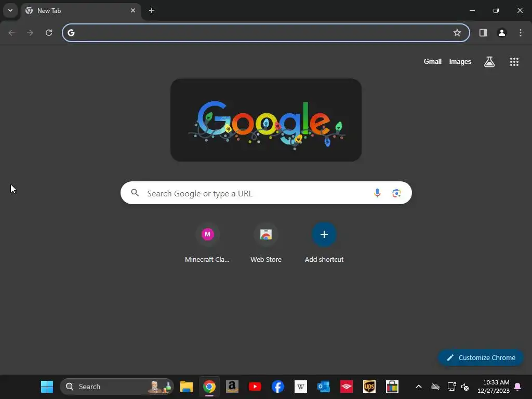Minimize the Chrome window
The height and width of the screenshot is (399, 532).
tap(472, 10)
